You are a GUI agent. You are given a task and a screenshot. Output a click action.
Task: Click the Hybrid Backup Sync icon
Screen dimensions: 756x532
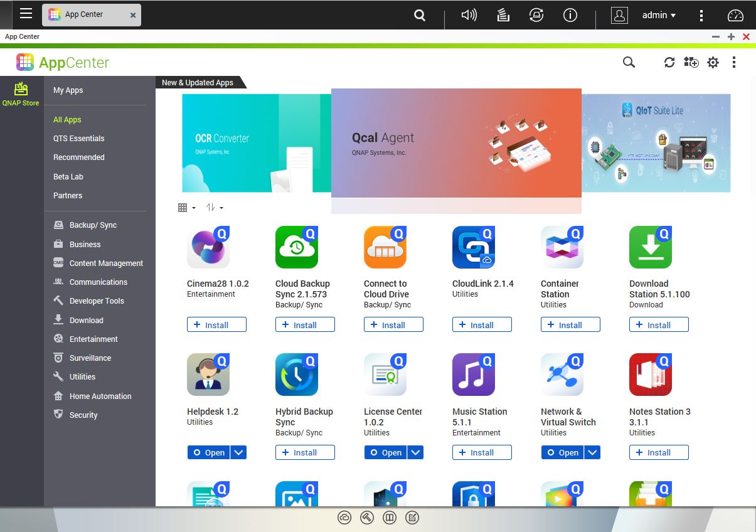[x=297, y=375]
